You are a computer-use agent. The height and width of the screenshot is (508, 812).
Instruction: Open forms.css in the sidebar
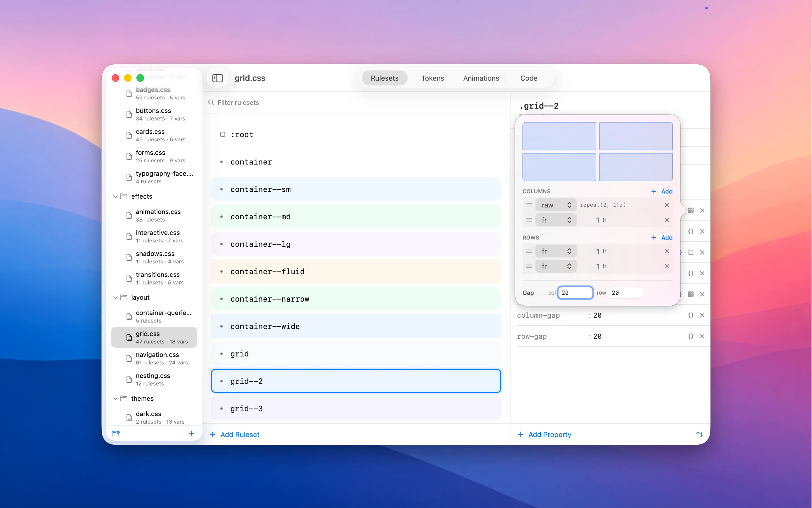click(154, 156)
